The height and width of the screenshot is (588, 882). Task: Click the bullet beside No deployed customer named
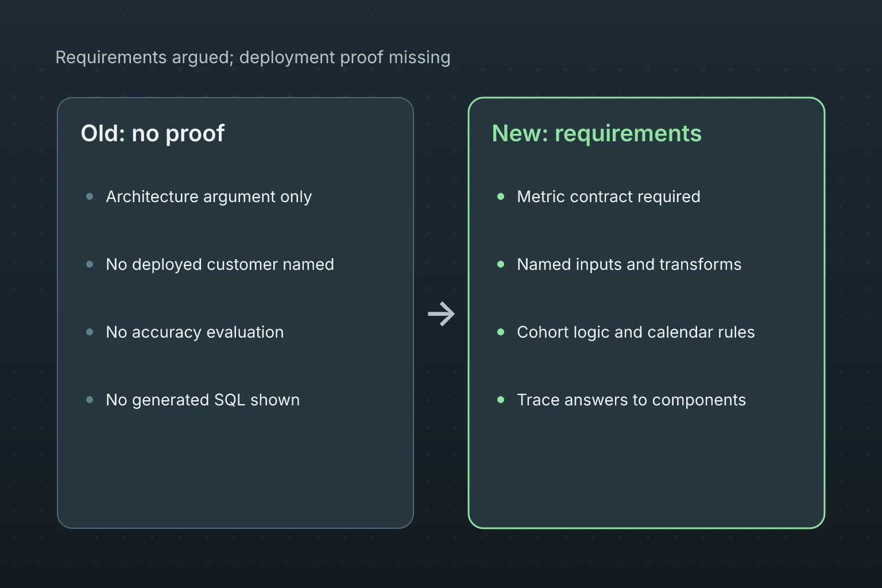(90, 264)
